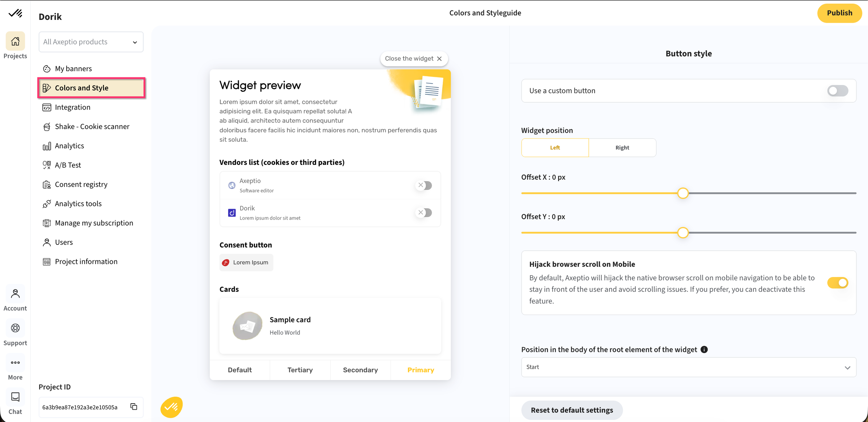Open Analytics tools menu item
This screenshot has height=422, width=868.
click(x=91, y=204)
